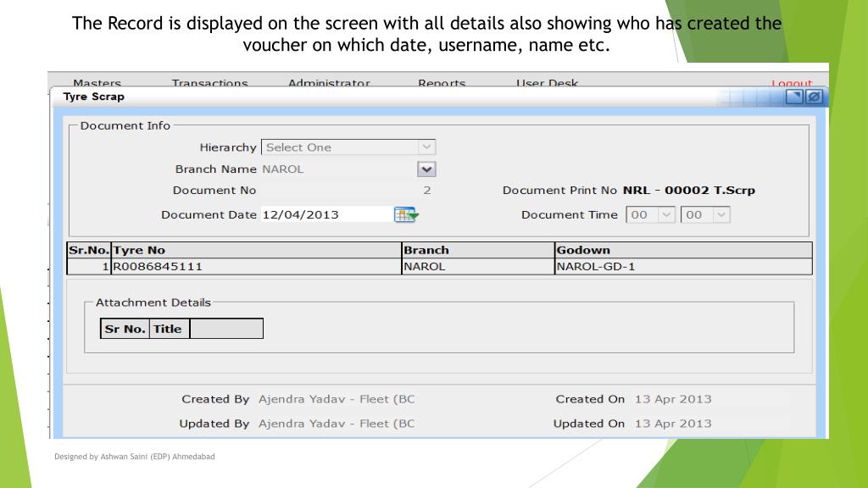Screen dimensions: 868x488
Task: Click the Tyre No column header
Action: [x=255, y=250]
